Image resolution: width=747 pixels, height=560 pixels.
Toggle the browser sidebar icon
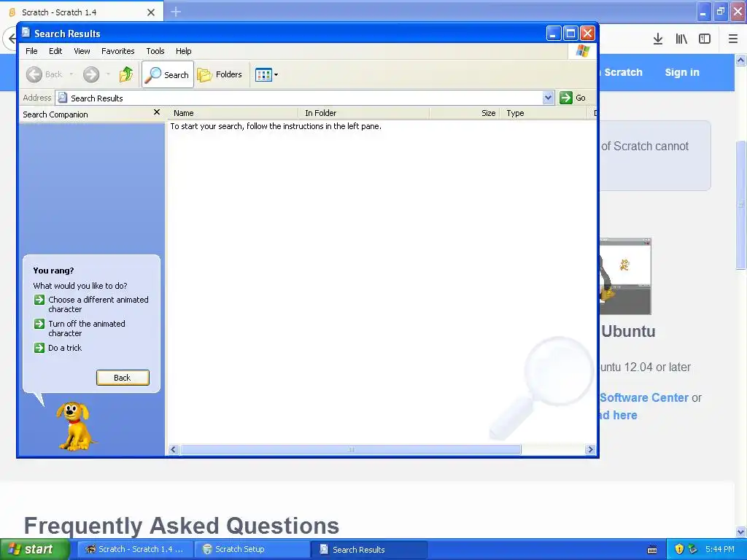pos(705,39)
